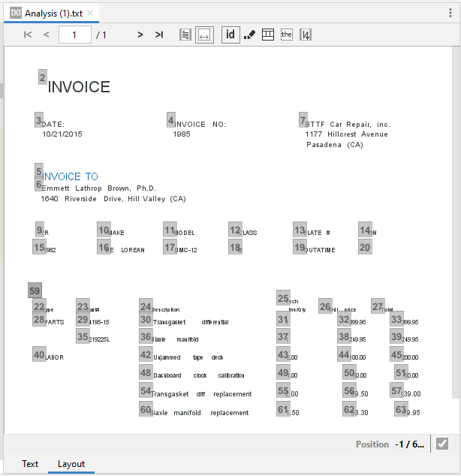Viewport: 461px width, 476px height.
Task: Close the Analysis (1).txt tab
Action: (x=90, y=14)
